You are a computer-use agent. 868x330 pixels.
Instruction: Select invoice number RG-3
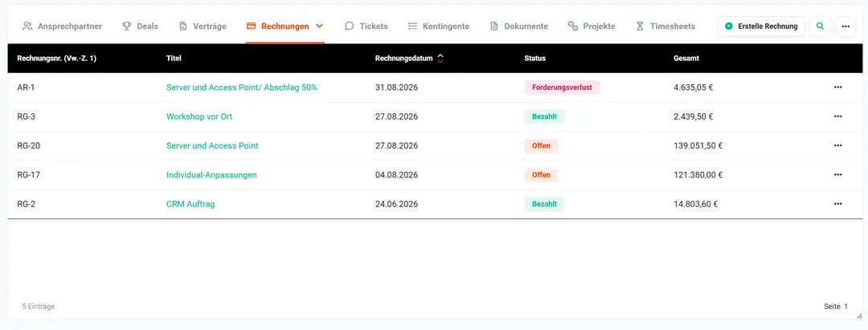coord(27,116)
